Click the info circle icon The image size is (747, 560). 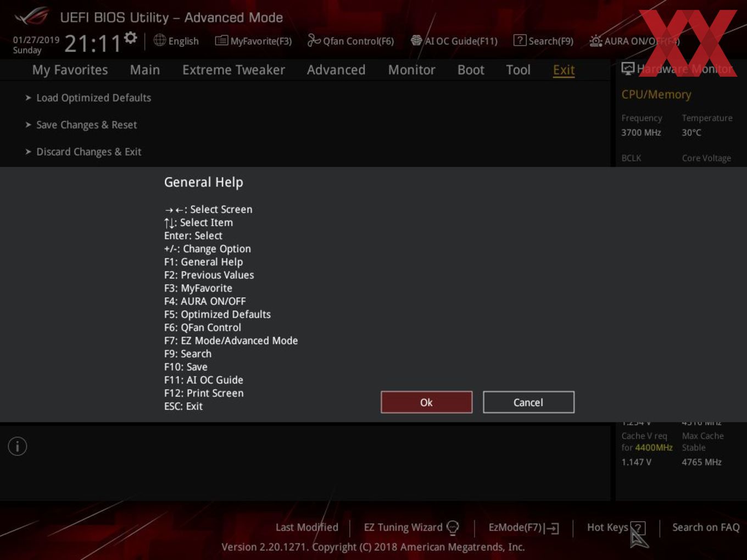[18, 446]
